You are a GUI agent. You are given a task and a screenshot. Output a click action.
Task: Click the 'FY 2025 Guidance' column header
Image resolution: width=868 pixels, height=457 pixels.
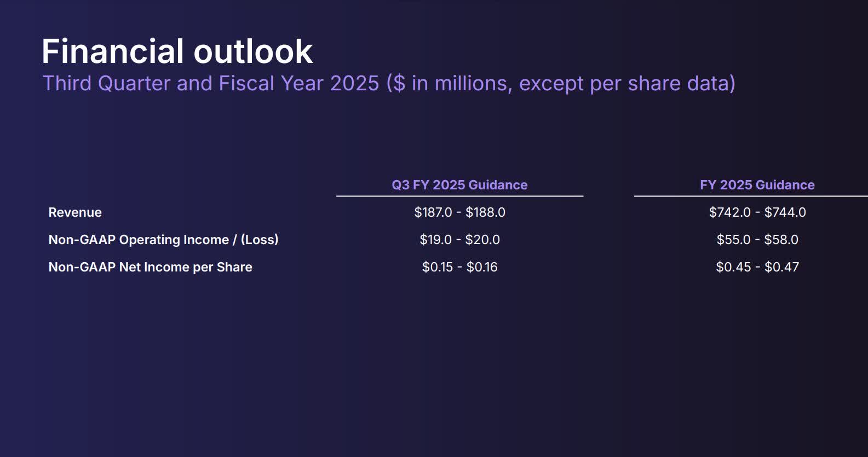tap(757, 185)
